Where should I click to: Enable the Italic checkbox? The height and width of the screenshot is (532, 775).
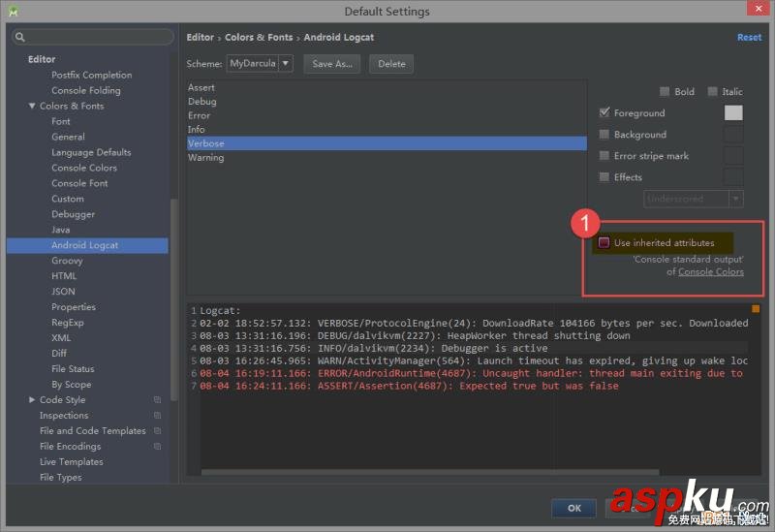pyautogui.click(x=712, y=91)
